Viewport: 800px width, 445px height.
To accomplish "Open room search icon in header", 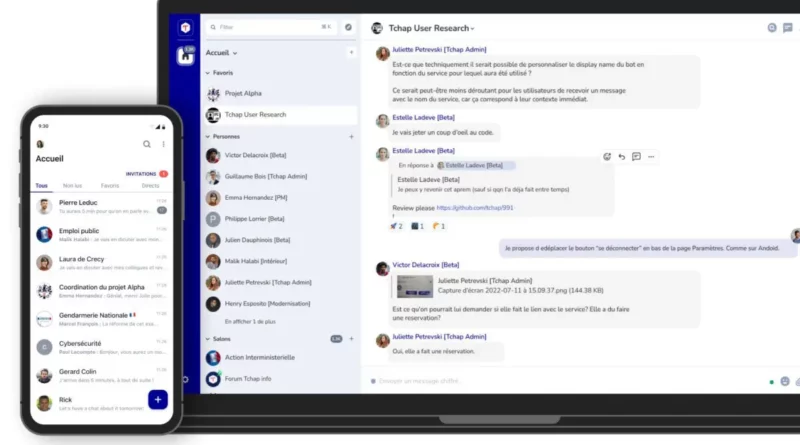I will (772, 28).
